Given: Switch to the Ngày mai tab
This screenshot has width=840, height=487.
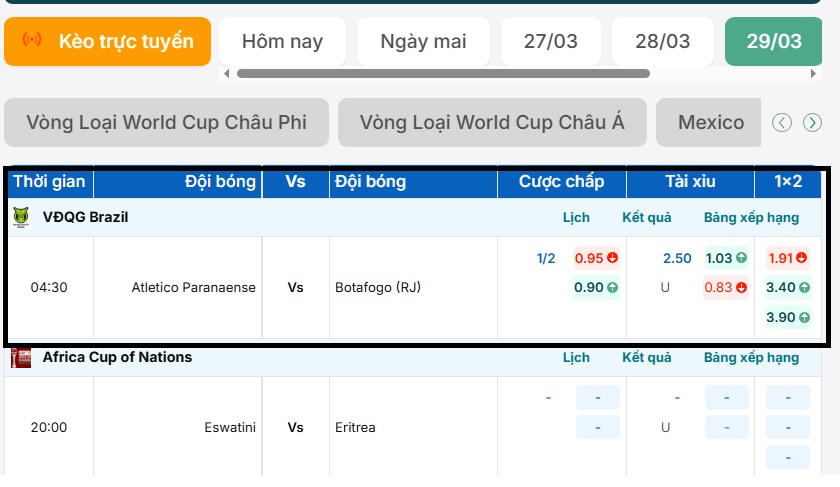Looking at the screenshot, I should click(x=423, y=41).
